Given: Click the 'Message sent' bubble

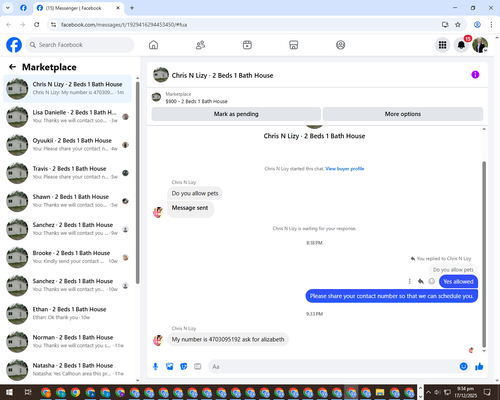Looking at the screenshot, I should click(x=190, y=208).
